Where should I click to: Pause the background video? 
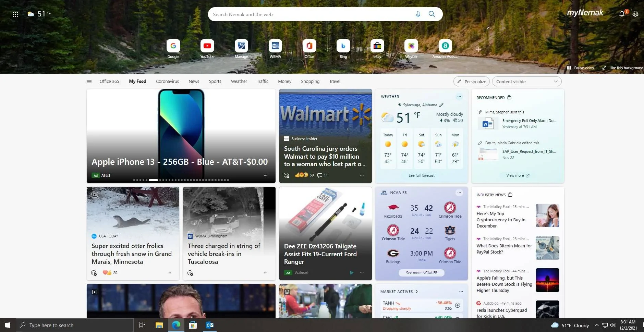tap(580, 68)
